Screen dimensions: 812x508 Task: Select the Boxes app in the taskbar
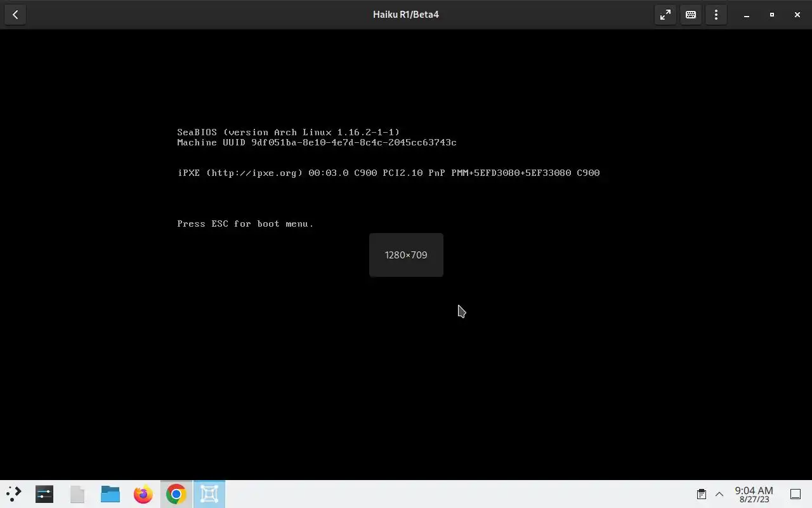209,494
